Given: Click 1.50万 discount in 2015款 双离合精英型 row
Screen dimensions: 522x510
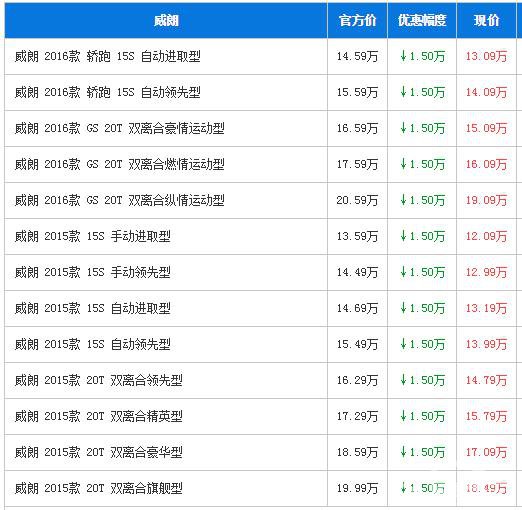Looking at the screenshot, I should point(422,416).
